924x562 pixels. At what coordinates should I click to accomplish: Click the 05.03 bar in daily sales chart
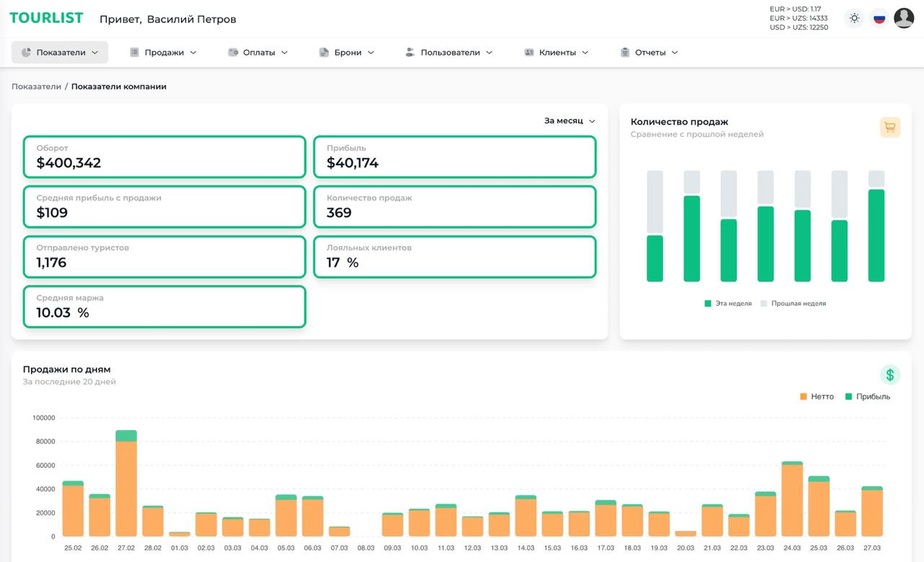286,516
